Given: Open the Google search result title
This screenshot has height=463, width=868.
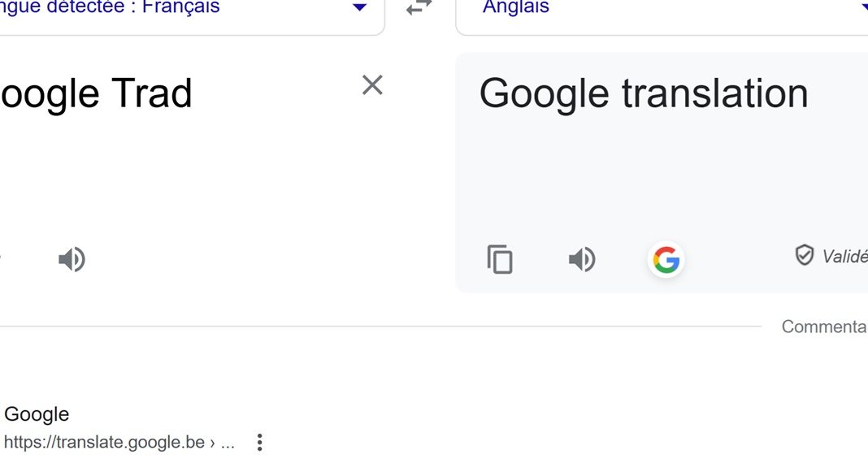Looking at the screenshot, I should (x=37, y=413).
